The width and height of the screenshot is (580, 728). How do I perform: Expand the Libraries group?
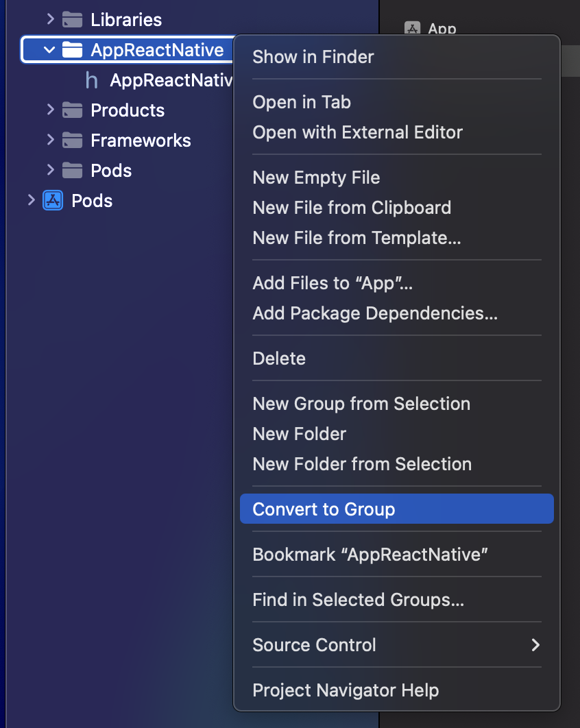[x=50, y=19]
